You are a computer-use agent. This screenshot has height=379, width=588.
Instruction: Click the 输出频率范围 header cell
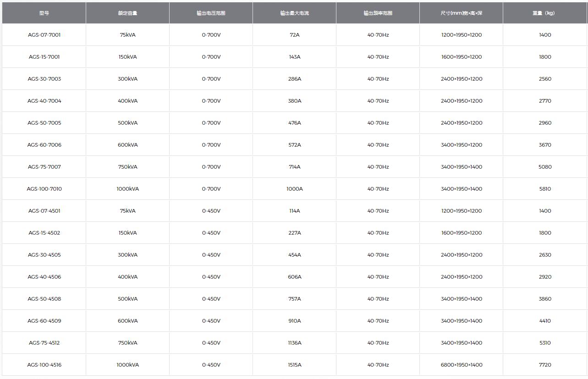point(378,13)
